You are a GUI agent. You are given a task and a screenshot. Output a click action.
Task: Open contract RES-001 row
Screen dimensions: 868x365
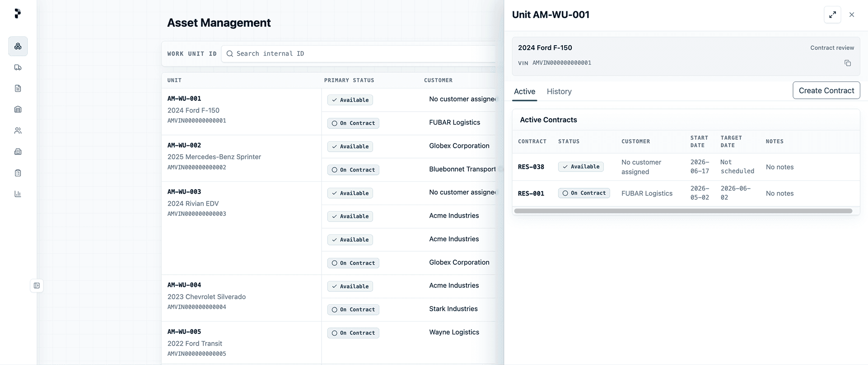tap(686, 193)
